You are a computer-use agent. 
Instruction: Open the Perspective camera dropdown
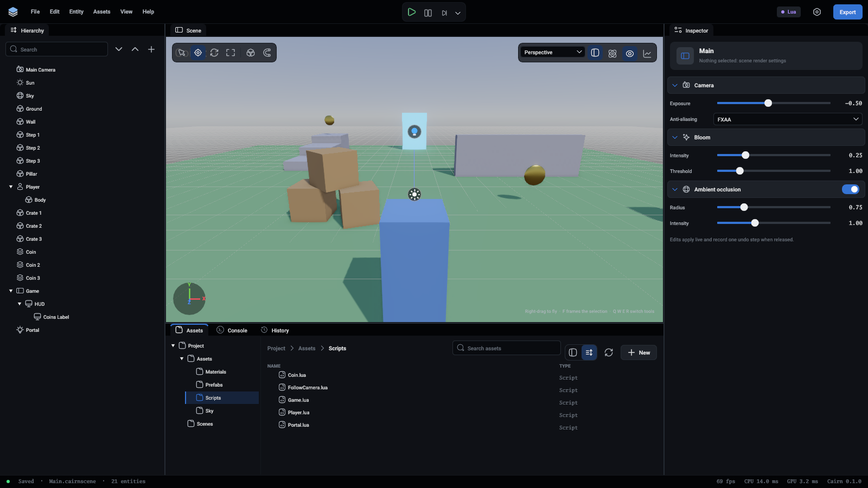point(553,52)
